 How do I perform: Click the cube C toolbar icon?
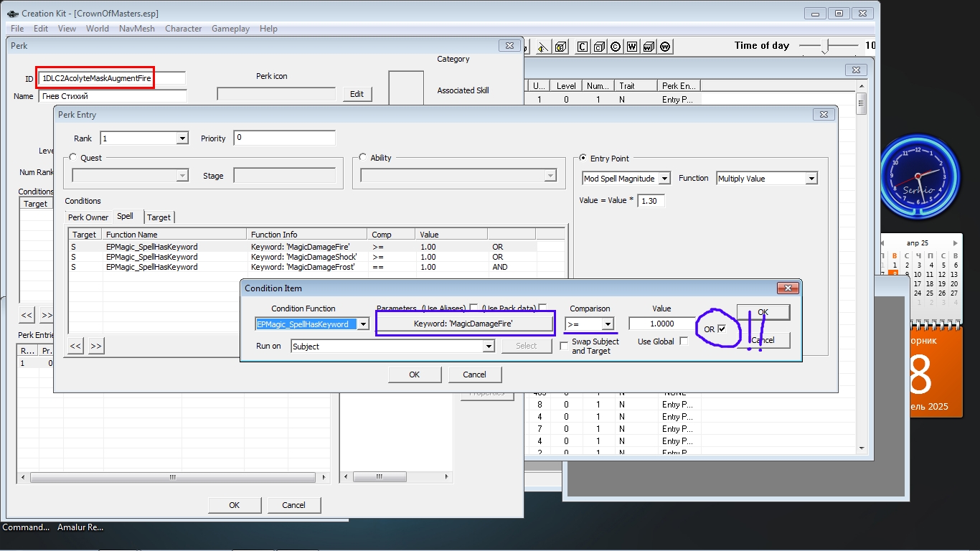click(599, 47)
